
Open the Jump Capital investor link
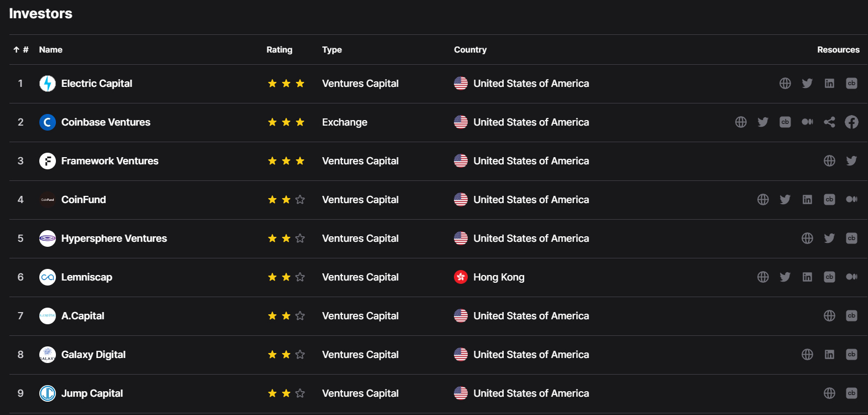[92, 393]
